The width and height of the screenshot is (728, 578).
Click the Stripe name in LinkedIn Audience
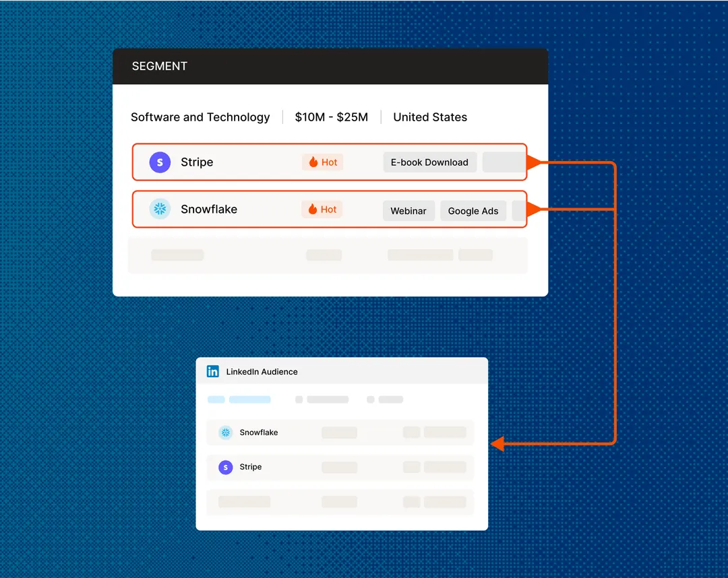(x=251, y=467)
